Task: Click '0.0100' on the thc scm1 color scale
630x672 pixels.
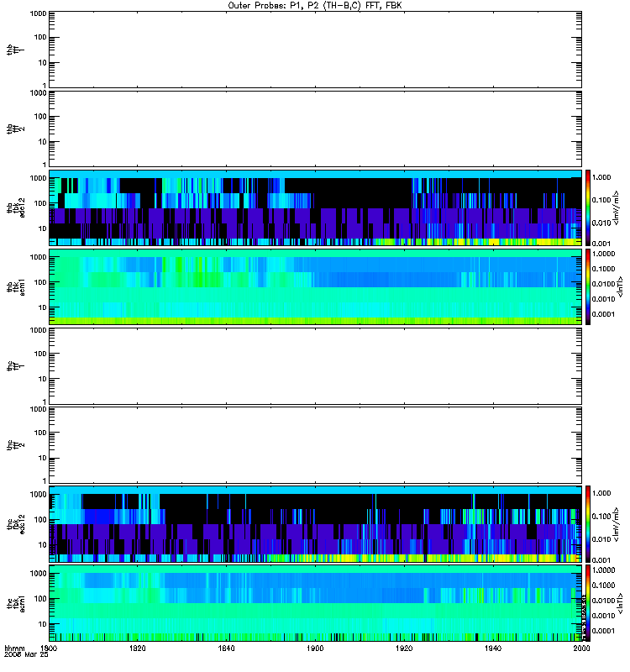Action: tap(603, 601)
